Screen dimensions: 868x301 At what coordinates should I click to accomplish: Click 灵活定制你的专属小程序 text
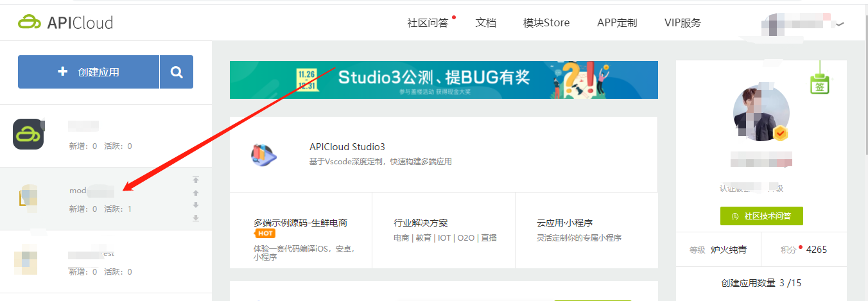coord(579,237)
